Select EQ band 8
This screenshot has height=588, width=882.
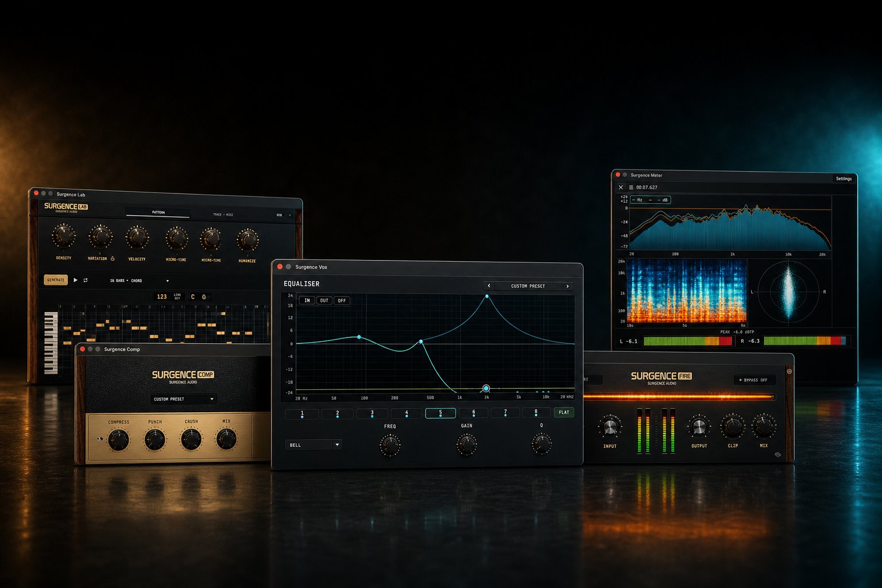click(x=536, y=412)
